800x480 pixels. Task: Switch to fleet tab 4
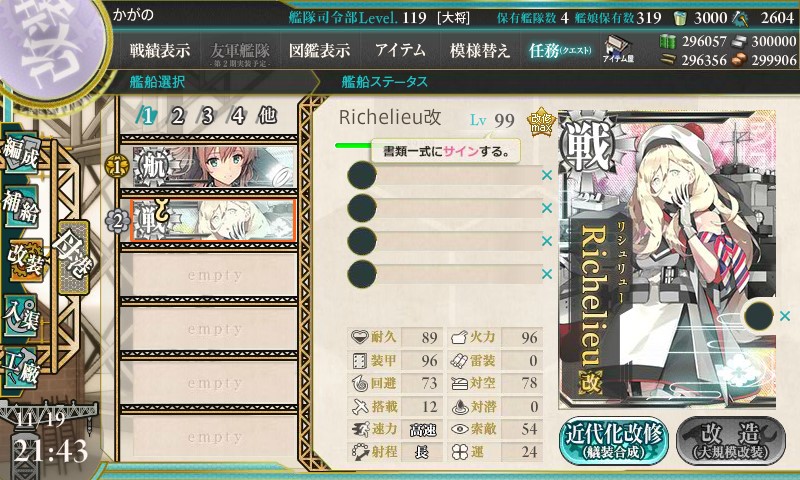coord(237,116)
